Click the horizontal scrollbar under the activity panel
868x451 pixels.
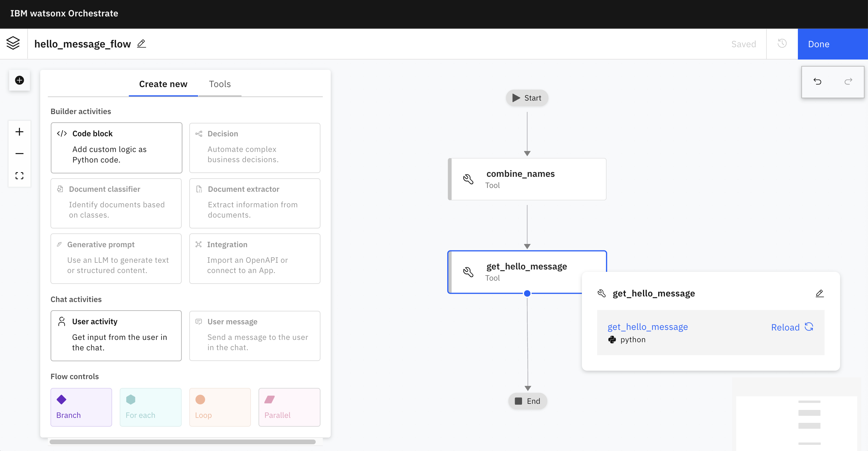[183, 442]
